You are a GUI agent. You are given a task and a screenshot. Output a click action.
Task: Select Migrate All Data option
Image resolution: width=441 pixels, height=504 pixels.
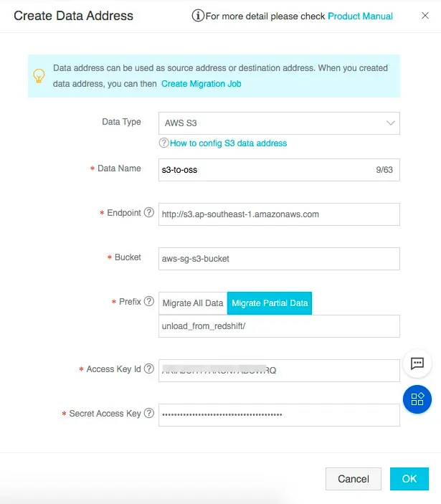(x=193, y=303)
